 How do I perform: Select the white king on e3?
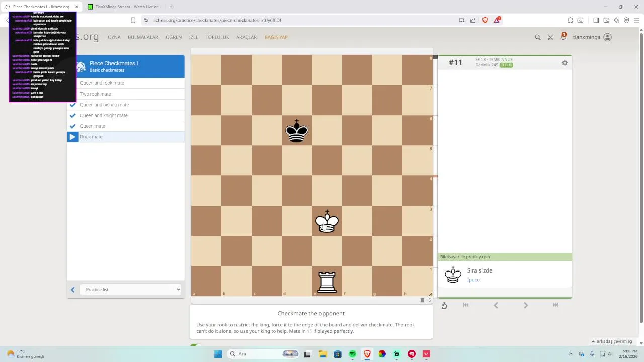327,221
